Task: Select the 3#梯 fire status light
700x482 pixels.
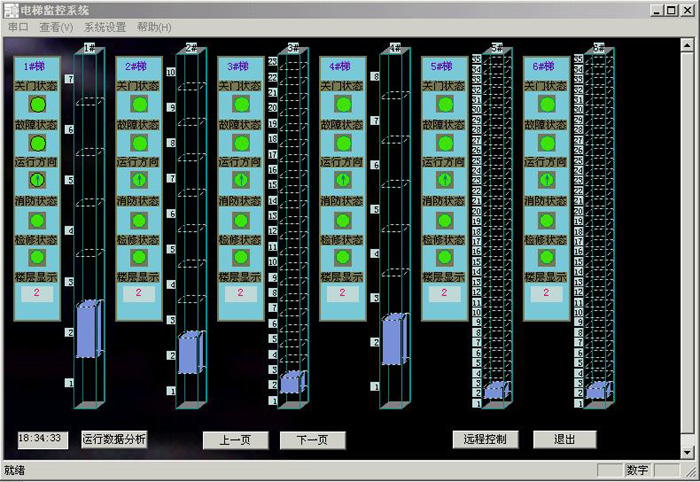Action: [241, 219]
